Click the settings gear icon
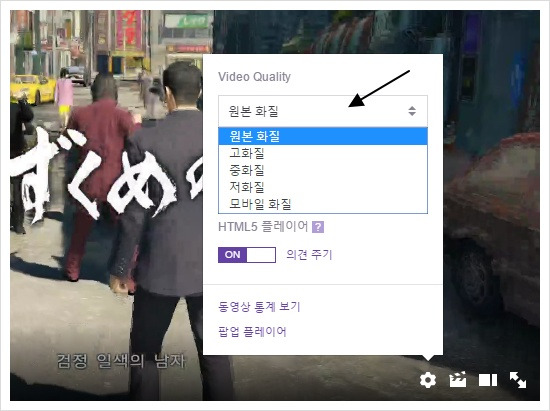Image resolution: width=550 pixels, height=411 pixels. (428, 380)
